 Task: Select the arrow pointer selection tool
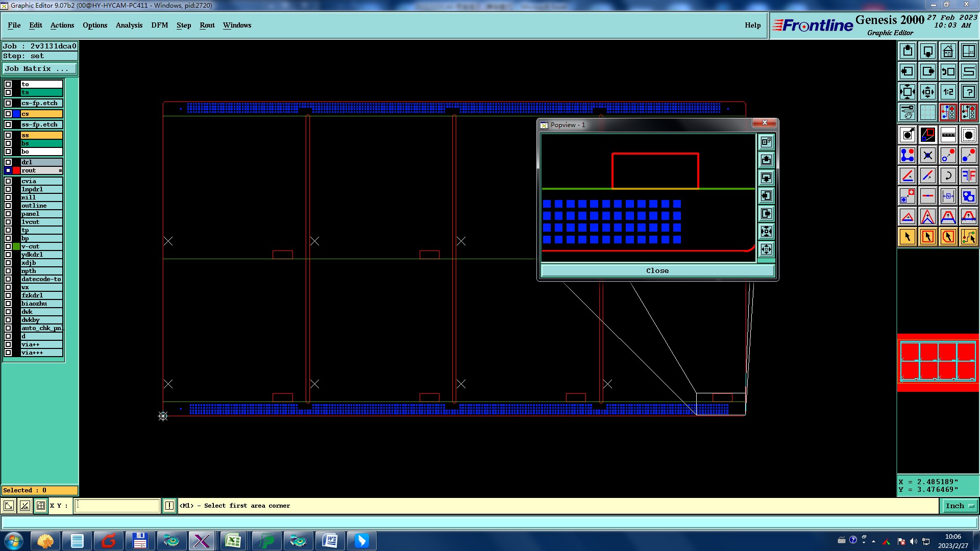pyautogui.click(x=908, y=237)
